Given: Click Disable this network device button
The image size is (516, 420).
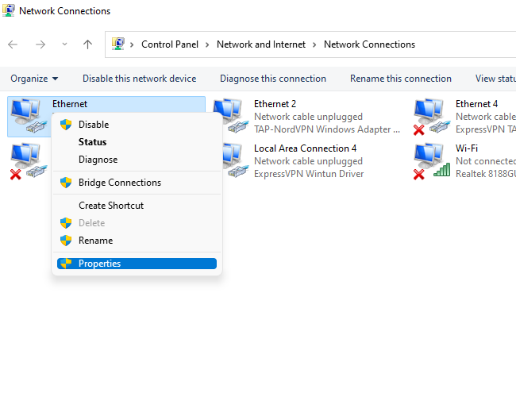Looking at the screenshot, I should 139,79.
